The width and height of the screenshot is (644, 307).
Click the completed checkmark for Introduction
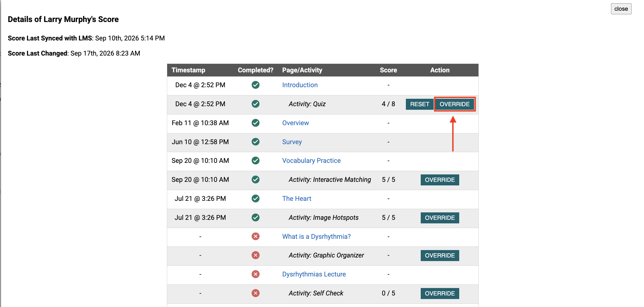click(x=255, y=85)
